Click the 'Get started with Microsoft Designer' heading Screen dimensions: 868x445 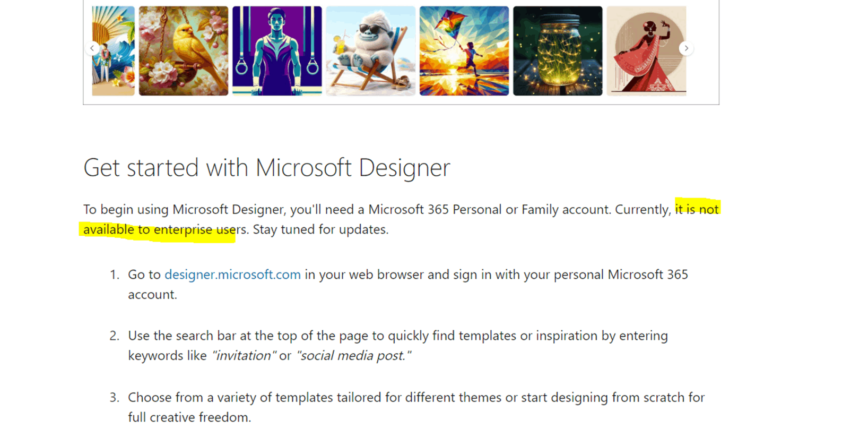[266, 168]
